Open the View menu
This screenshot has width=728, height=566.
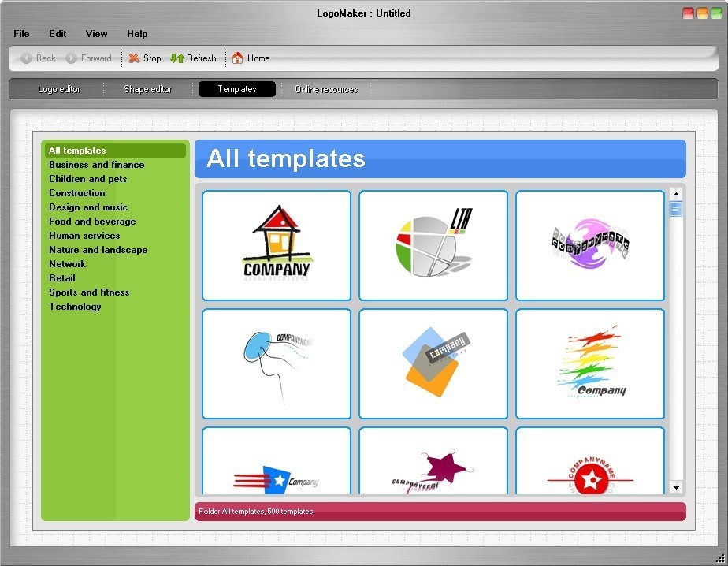coord(96,34)
